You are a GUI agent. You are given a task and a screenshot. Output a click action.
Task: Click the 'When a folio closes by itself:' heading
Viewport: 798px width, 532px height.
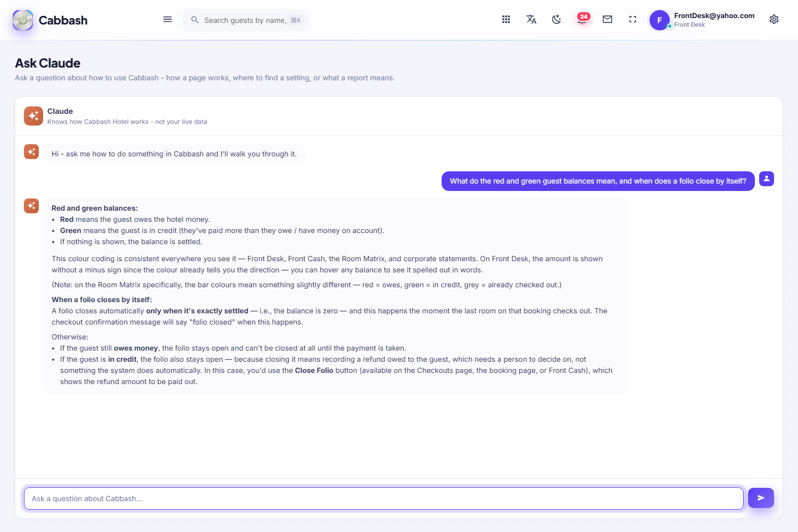click(x=102, y=300)
